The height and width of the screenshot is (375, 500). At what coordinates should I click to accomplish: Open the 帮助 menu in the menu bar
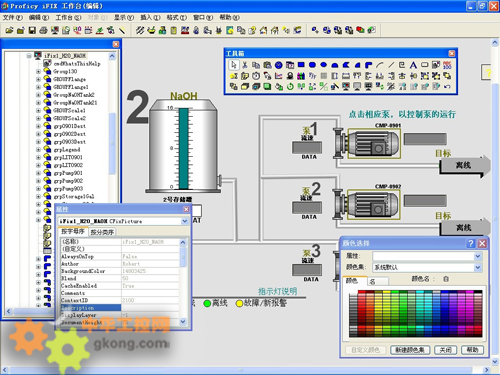coord(229,17)
